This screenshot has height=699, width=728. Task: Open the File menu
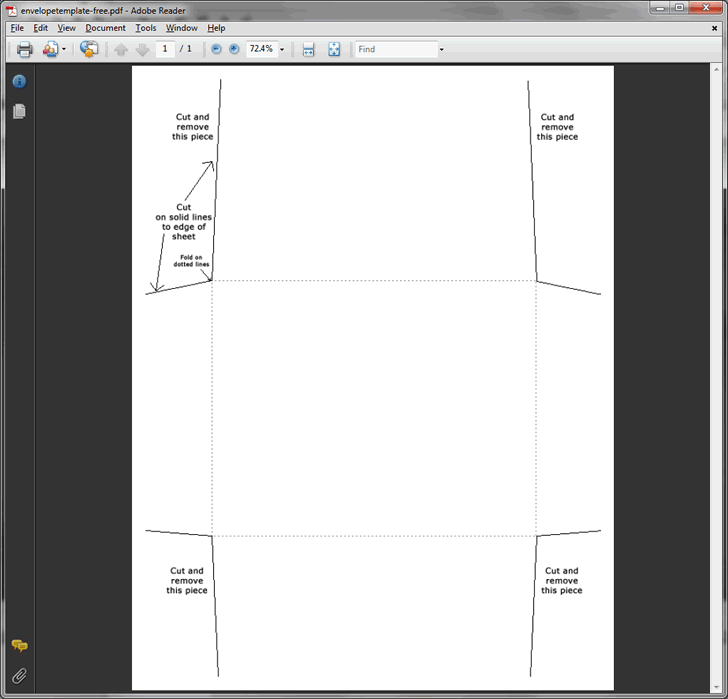[x=17, y=28]
